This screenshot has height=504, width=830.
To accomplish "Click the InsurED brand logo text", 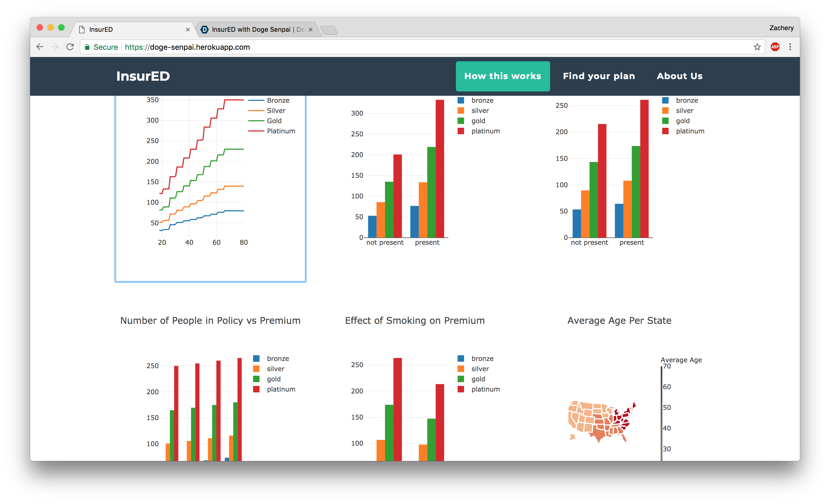I will point(143,76).
